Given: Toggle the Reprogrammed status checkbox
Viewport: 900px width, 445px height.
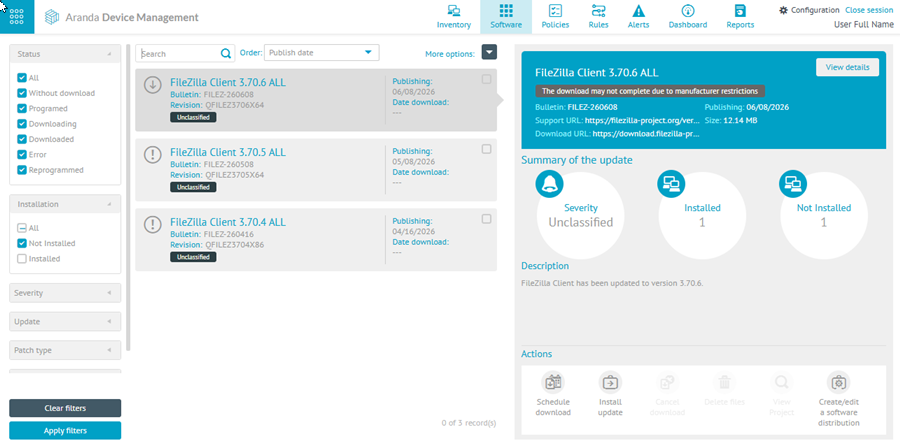Looking at the screenshot, I should 22,170.
